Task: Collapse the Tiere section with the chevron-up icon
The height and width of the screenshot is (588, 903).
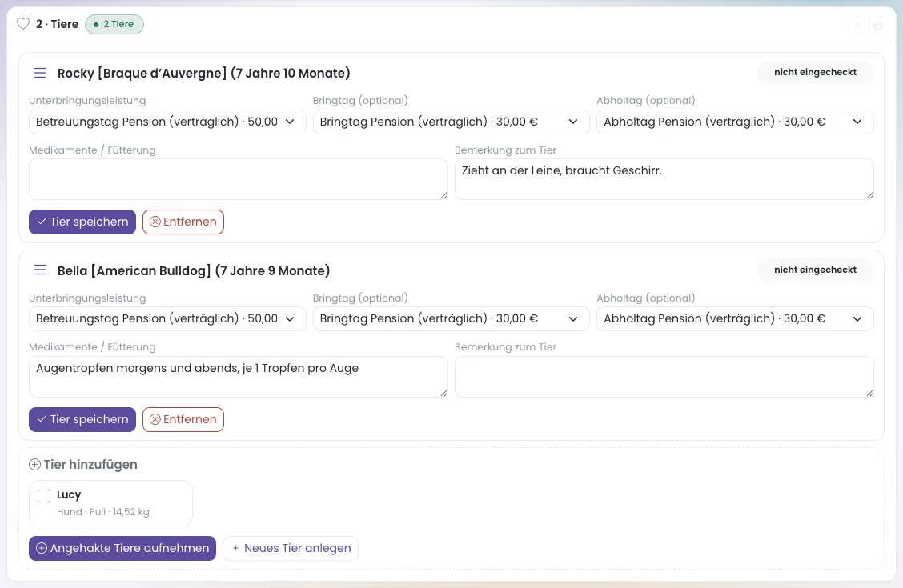Action: (x=857, y=26)
